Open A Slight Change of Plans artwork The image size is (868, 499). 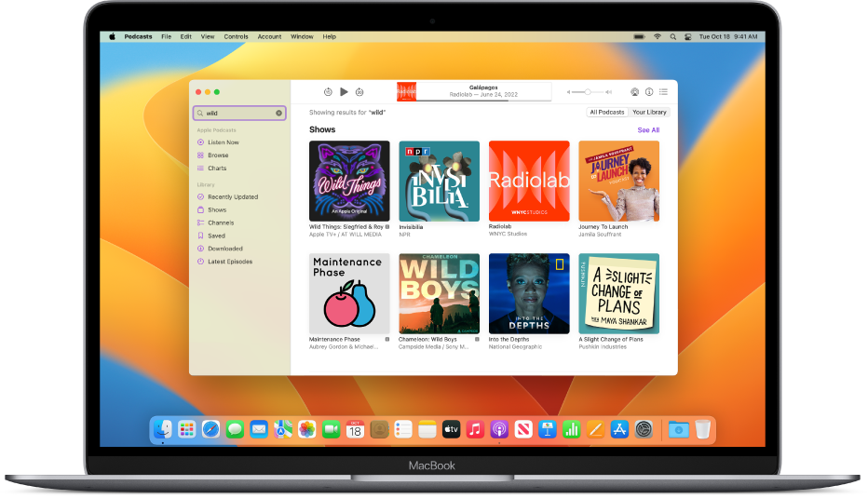619,294
